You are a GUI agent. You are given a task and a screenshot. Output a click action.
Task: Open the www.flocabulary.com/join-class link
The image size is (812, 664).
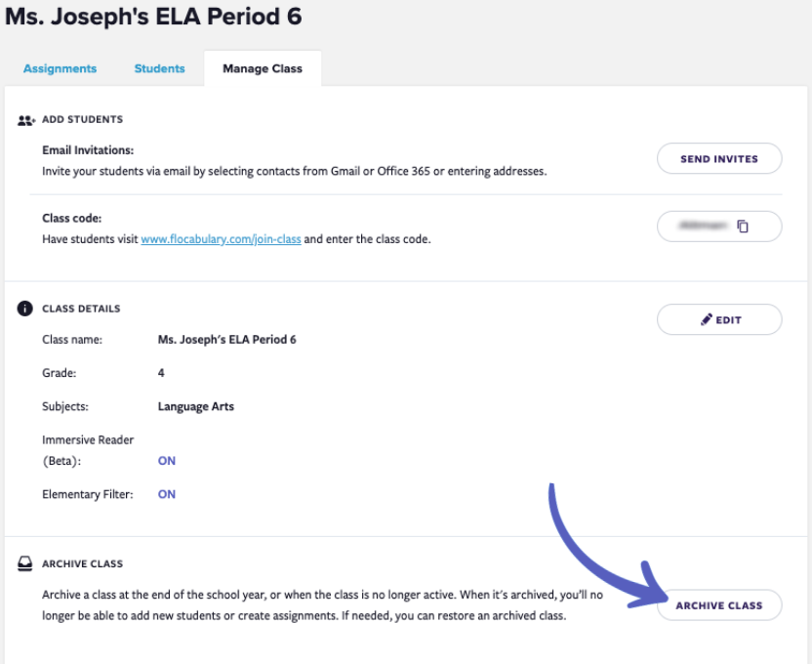(x=221, y=238)
